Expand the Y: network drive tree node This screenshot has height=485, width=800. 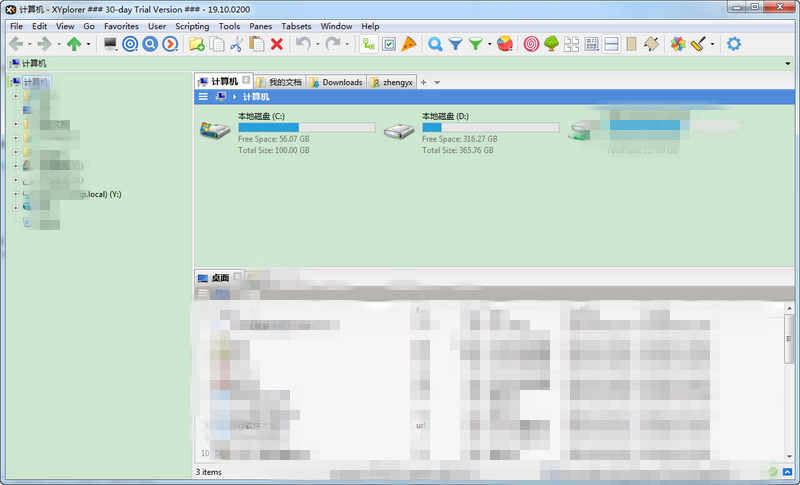click(15, 194)
